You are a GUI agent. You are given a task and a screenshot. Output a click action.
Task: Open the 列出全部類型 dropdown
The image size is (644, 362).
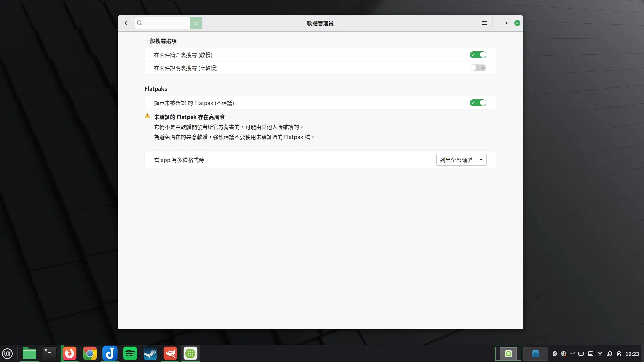tap(461, 160)
